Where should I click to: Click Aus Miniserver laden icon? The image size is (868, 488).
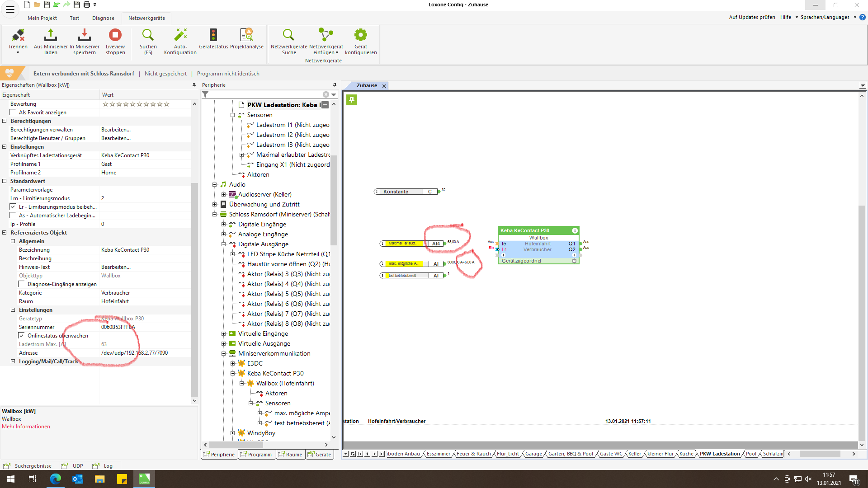[51, 35]
